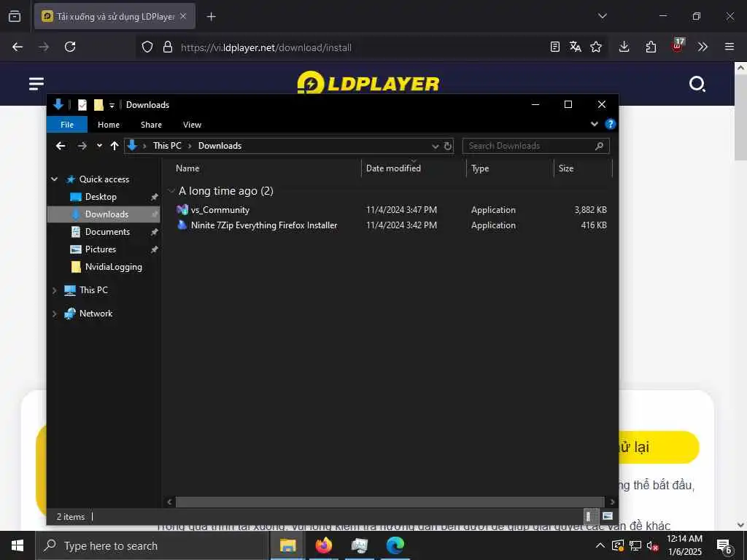The width and height of the screenshot is (747, 560).
Task: Click taskbar Type here to search box
Action: point(152,545)
